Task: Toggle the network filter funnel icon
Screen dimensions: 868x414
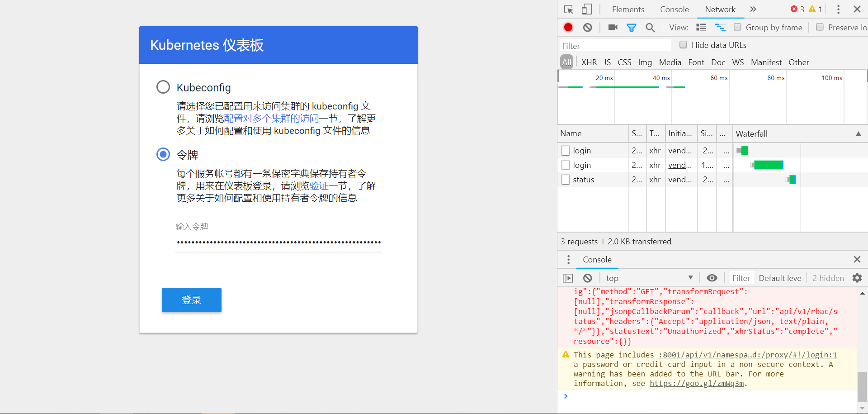Action: [x=631, y=28]
